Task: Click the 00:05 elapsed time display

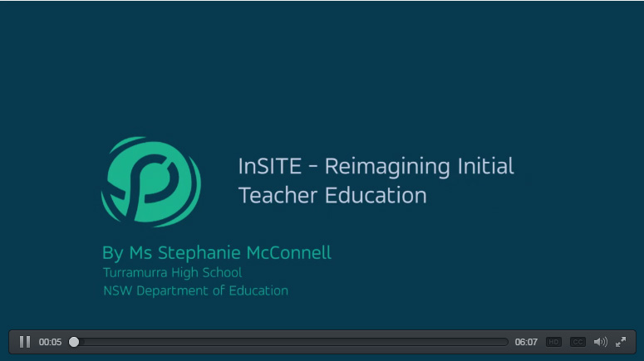Action: (x=50, y=342)
